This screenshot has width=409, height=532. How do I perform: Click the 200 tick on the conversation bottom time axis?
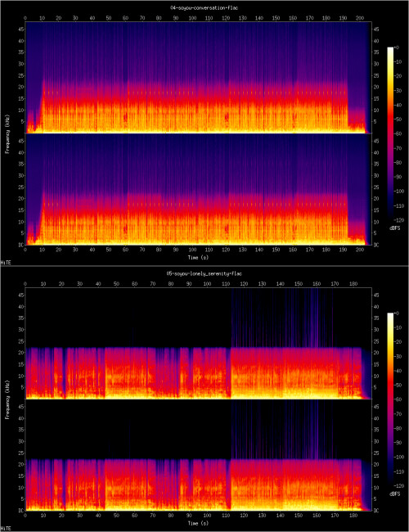pyautogui.click(x=359, y=250)
